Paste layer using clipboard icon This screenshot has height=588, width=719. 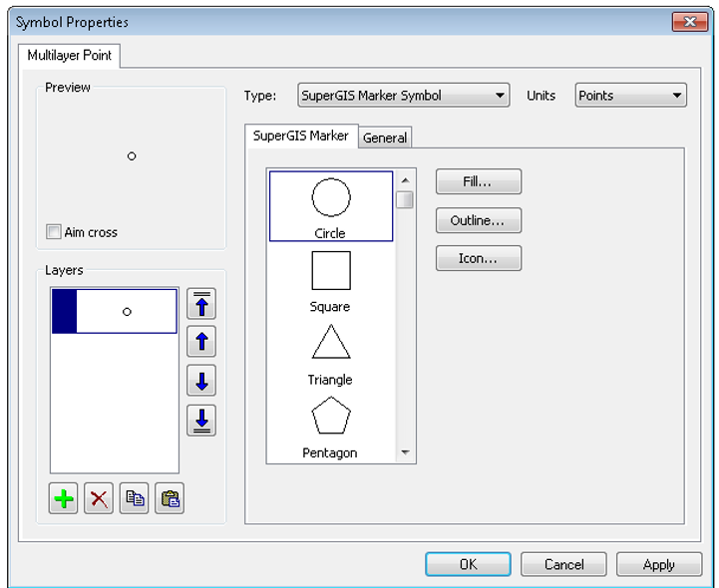pyautogui.click(x=171, y=499)
